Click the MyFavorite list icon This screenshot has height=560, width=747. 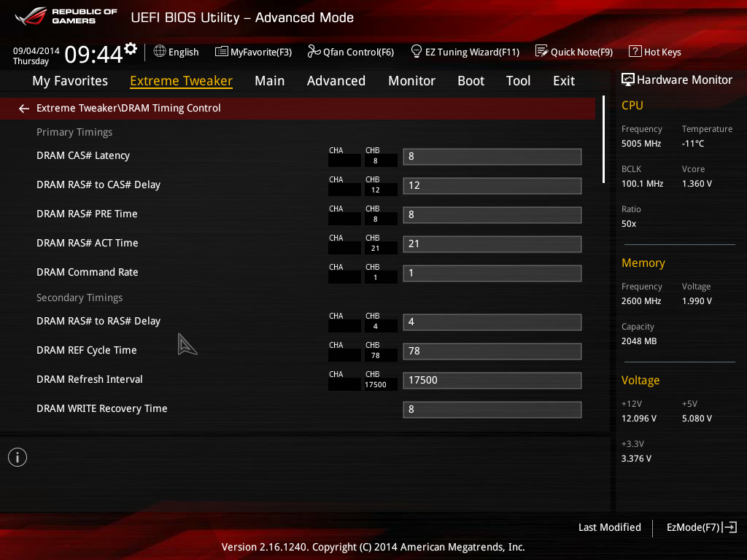[x=221, y=52]
